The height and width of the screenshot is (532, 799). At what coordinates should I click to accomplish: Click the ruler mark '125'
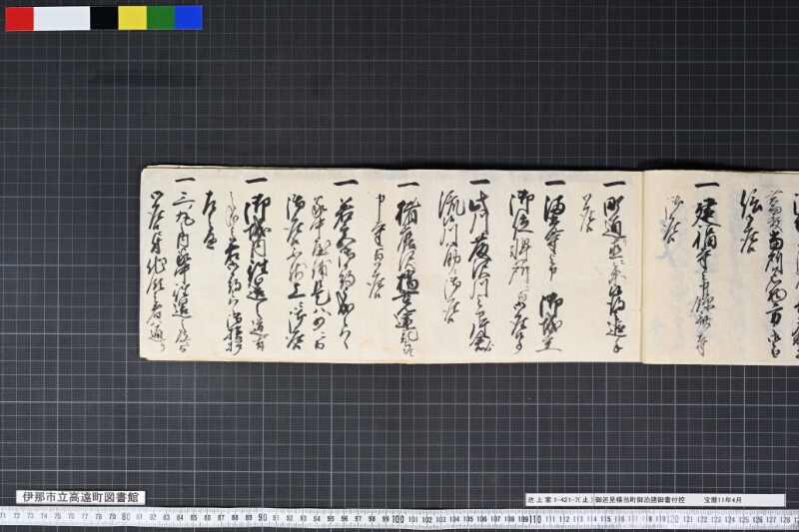(x=743, y=520)
